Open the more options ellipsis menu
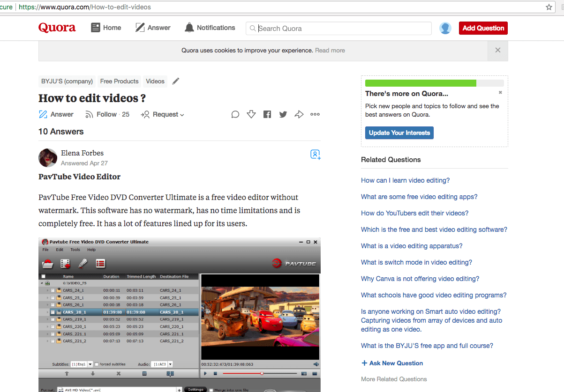 click(x=315, y=114)
